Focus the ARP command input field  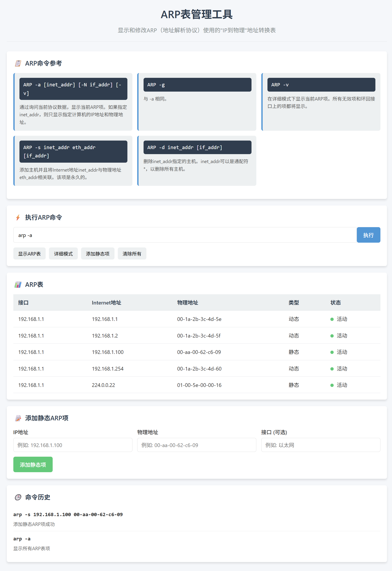185,235
